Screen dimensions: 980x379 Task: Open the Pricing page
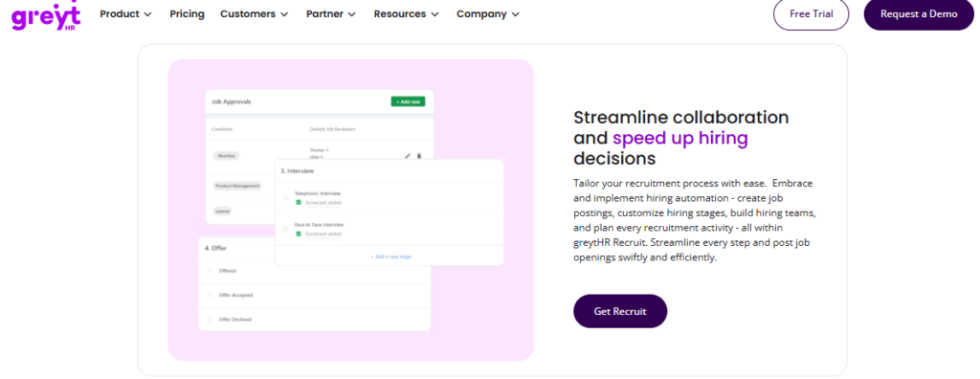[187, 13]
